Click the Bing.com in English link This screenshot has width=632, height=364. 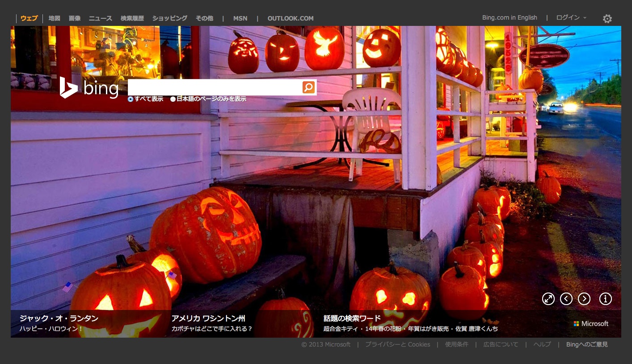[510, 18]
